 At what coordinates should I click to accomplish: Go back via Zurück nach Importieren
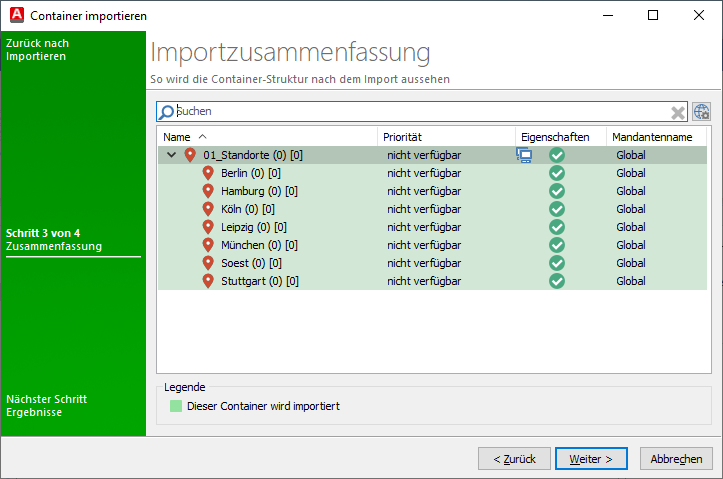tap(37, 50)
